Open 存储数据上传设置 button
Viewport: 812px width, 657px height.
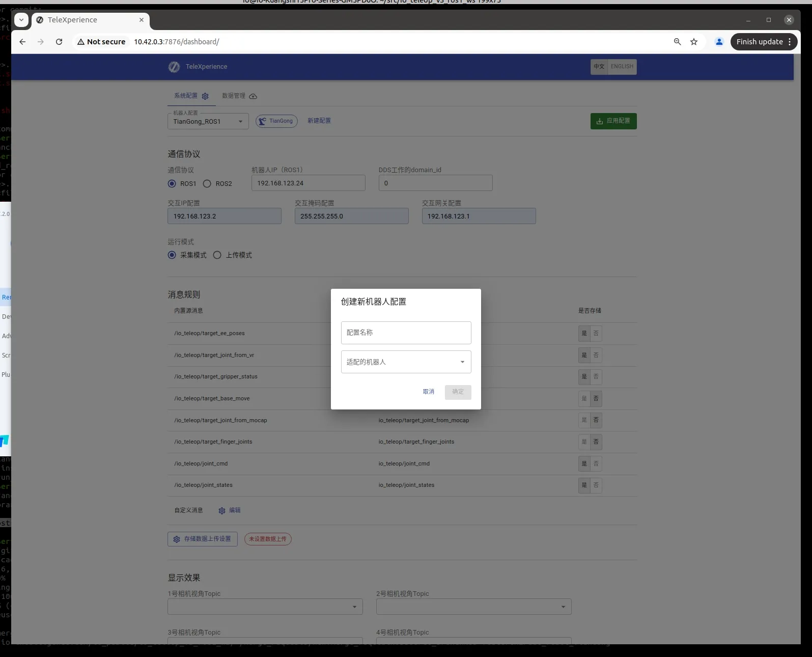point(203,539)
